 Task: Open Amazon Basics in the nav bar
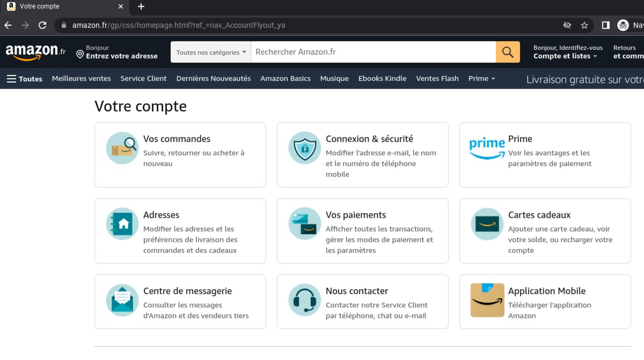[x=286, y=78]
